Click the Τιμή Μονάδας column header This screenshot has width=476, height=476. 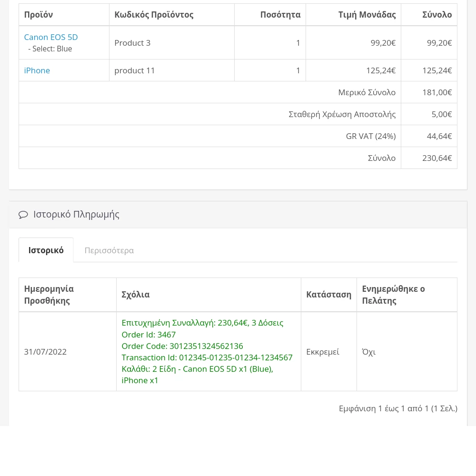click(x=367, y=15)
